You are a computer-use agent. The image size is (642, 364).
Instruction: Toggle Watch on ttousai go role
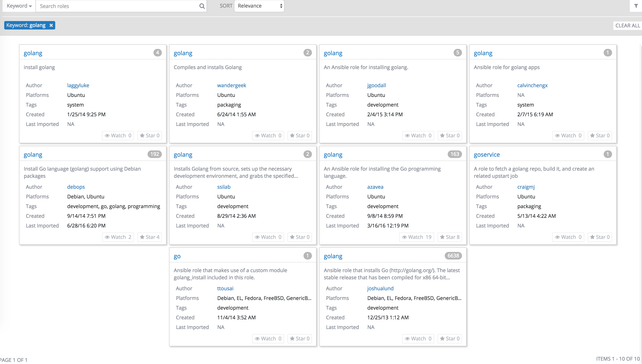pos(268,339)
